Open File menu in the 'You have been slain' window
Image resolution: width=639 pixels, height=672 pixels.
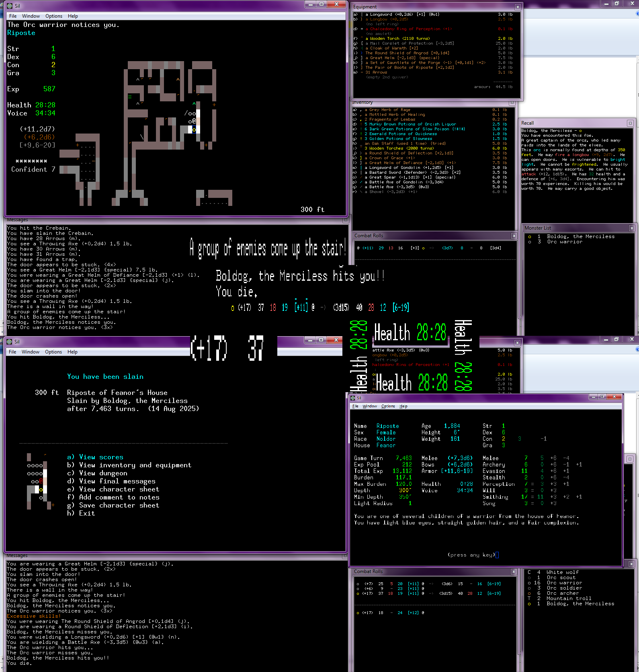[x=12, y=352]
